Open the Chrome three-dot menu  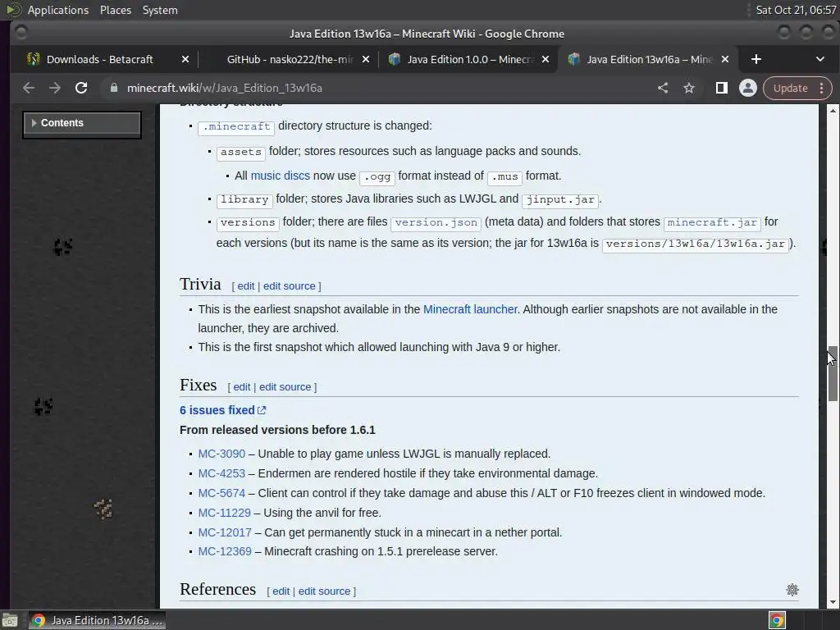pyautogui.click(x=821, y=89)
